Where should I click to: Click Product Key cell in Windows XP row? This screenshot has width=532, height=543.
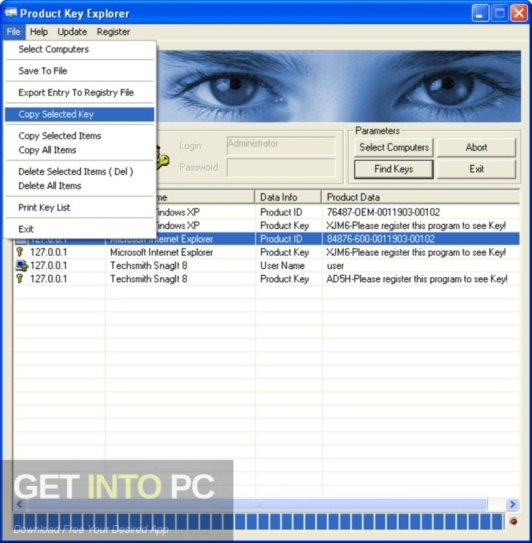pos(284,225)
